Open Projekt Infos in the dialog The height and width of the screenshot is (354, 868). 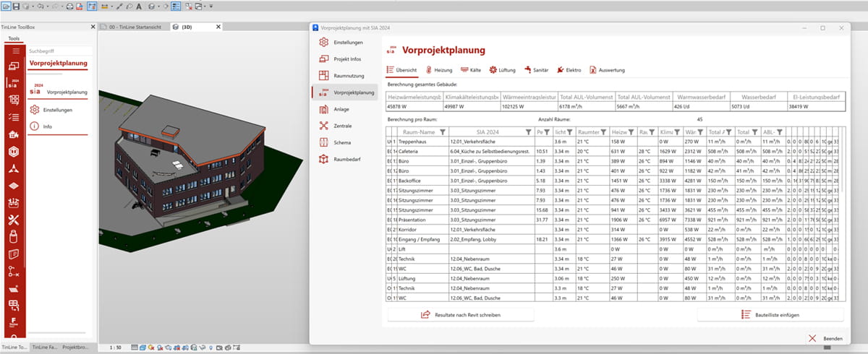[348, 59]
